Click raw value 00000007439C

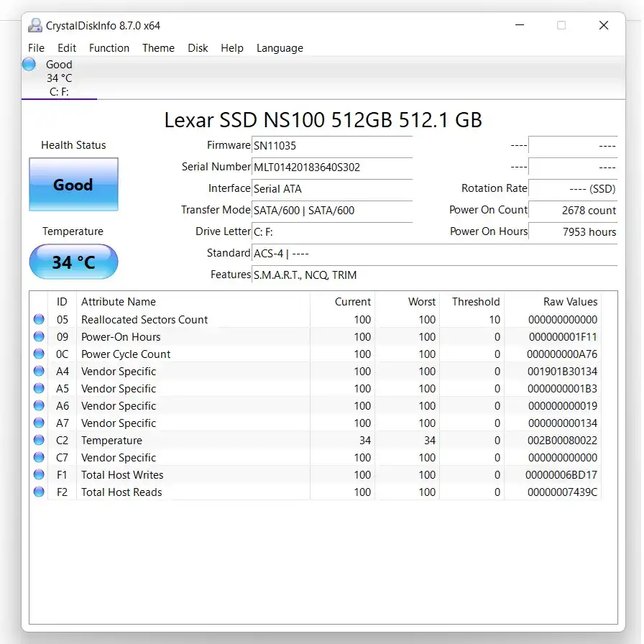[562, 492]
